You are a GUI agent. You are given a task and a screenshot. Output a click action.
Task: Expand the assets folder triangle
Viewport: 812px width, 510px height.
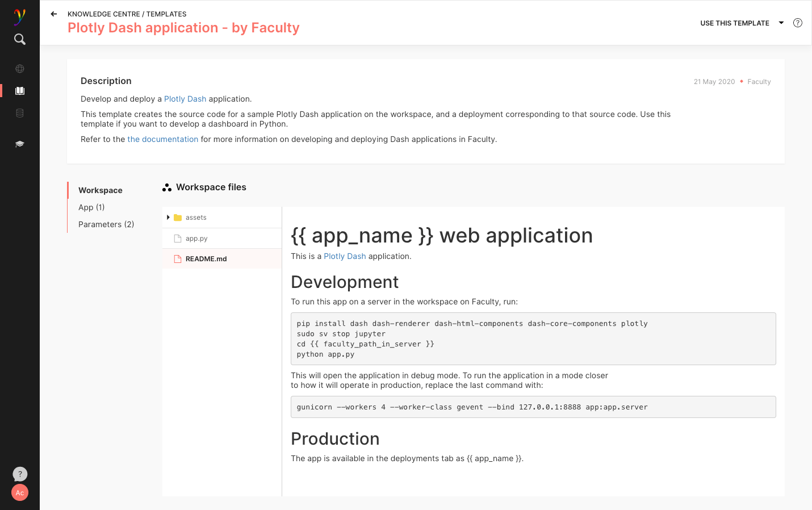(168, 218)
